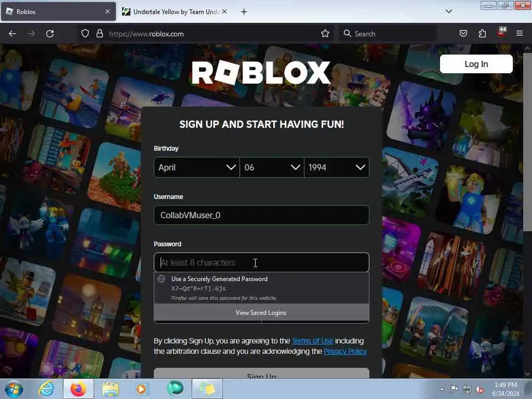The height and width of the screenshot is (399, 532).
Task: Open the Extensions puzzle icon
Action: 482,34
